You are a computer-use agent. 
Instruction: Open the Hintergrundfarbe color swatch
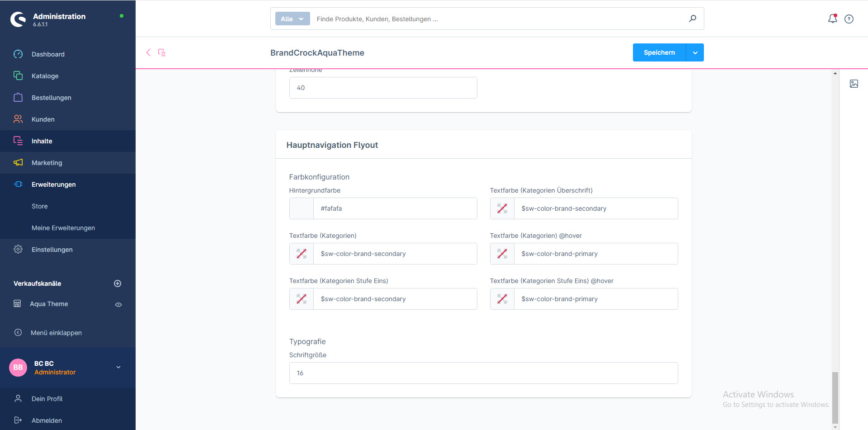[x=302, y=208]
